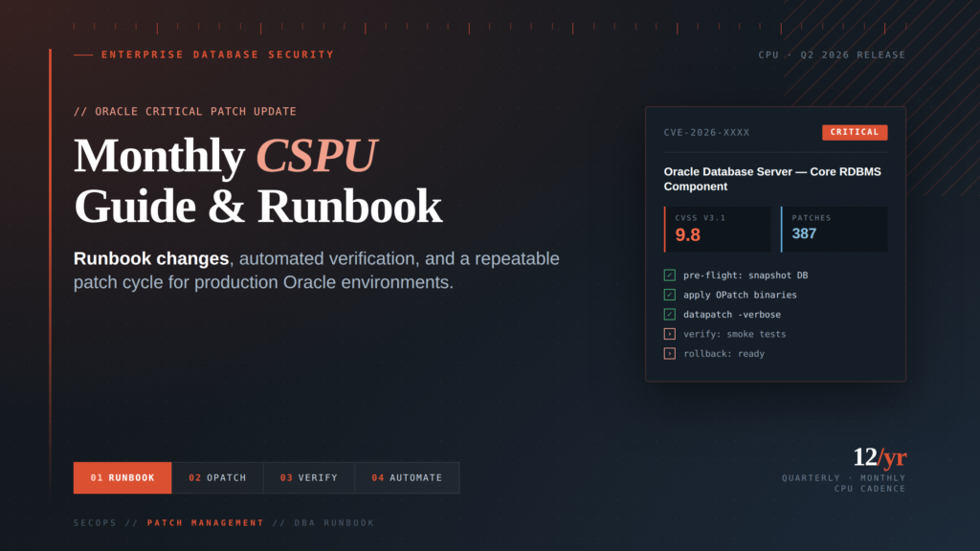The height and width of the screenshot is (551, 980).
Task: Click the CPU Q2 2026 RELEASE label
Action: pyautogui.click(x=832, y=55)
